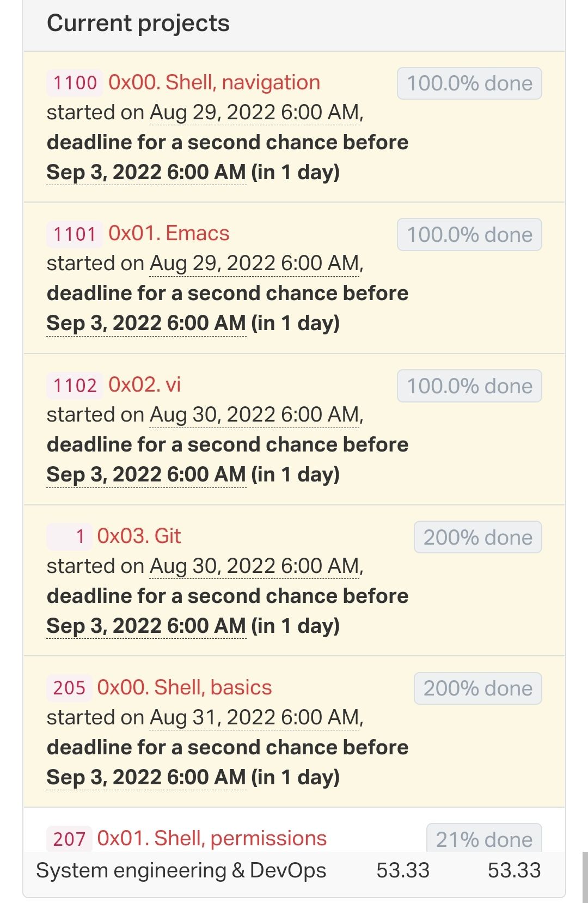Click the 1100 project code badge
Viewport: 588px width, 903px height.
click(75, 83)
